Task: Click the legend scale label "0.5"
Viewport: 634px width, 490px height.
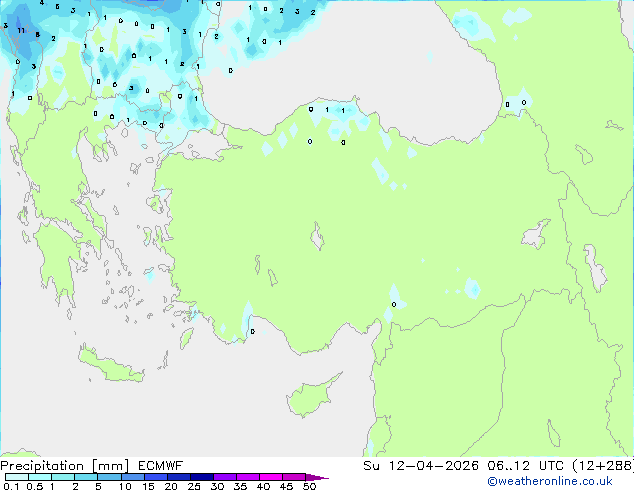Action: tap(34, 486)
